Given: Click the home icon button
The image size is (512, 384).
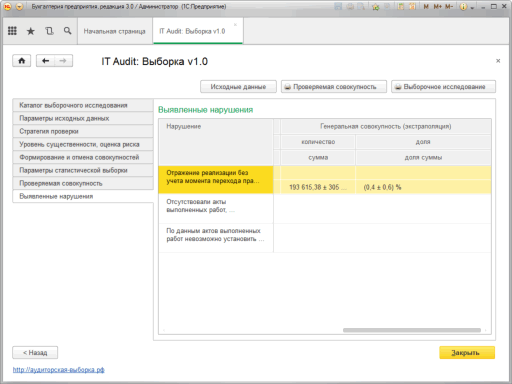Looking at the screenshot, I should click(22, 61).
